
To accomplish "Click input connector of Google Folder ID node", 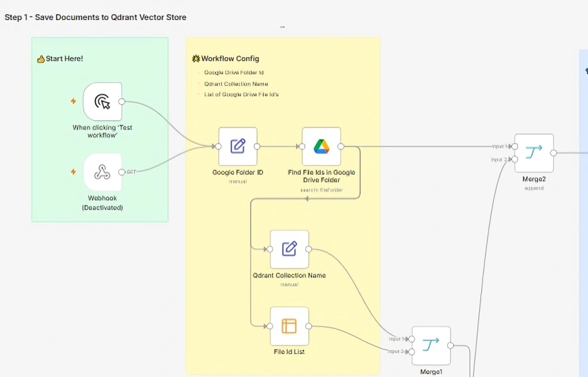I will point(219,146).
